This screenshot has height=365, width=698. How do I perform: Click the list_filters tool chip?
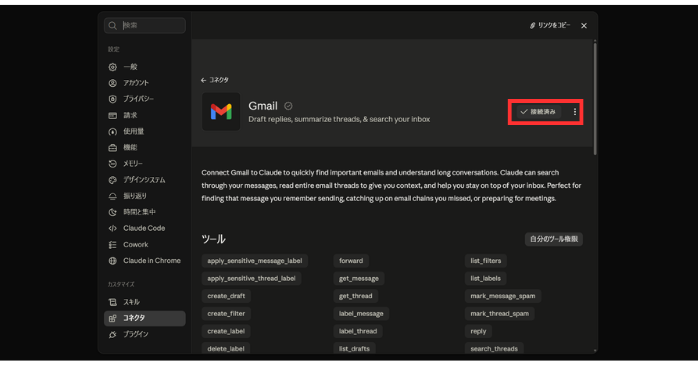pyautogui.click(x=486, y=261)
